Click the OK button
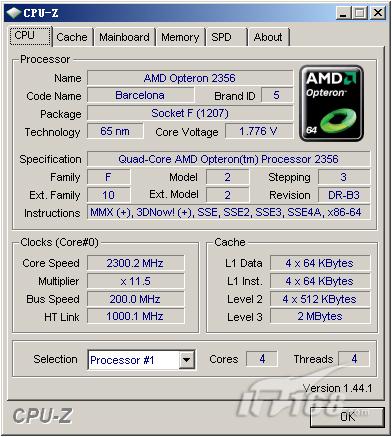Image resolution: width=392 pixels, height=437 pixels. coord(348,417)
